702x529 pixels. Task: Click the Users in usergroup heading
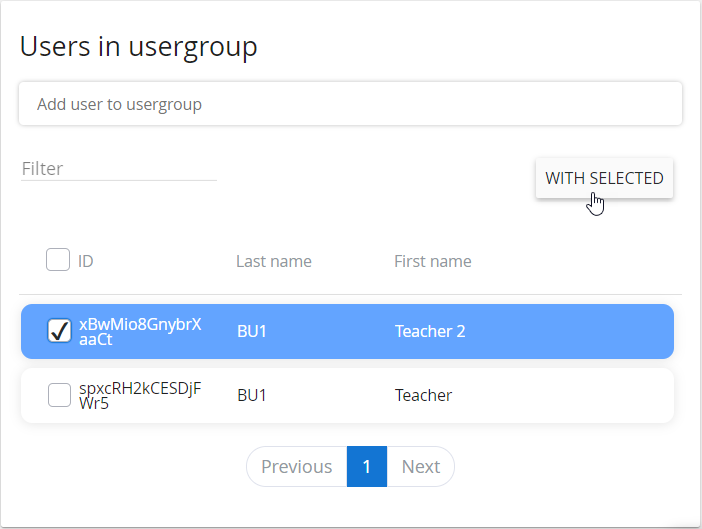pos(138,47)
